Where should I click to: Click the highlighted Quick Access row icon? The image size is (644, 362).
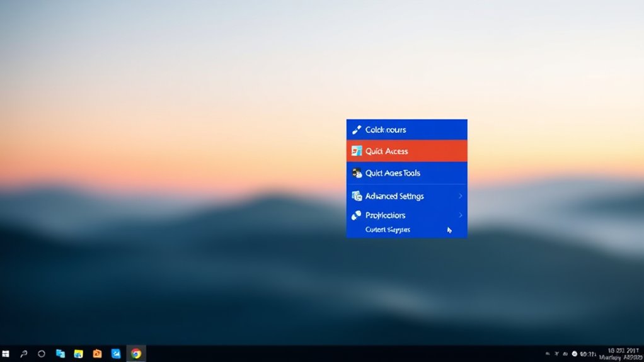click(x=357, y=151)
